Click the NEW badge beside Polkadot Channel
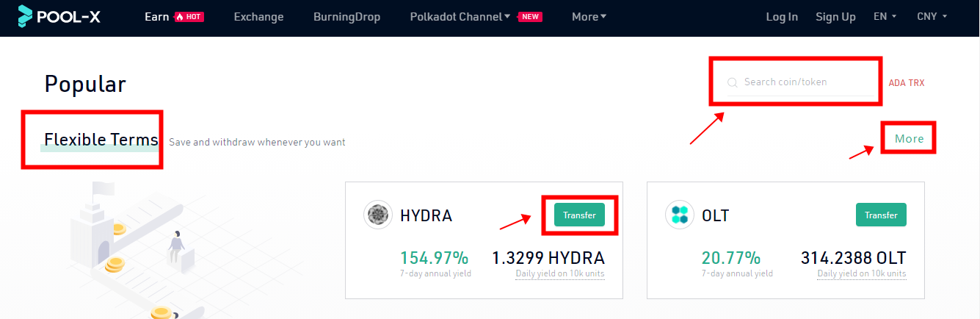The image size is (980, 319). (530, 16)
